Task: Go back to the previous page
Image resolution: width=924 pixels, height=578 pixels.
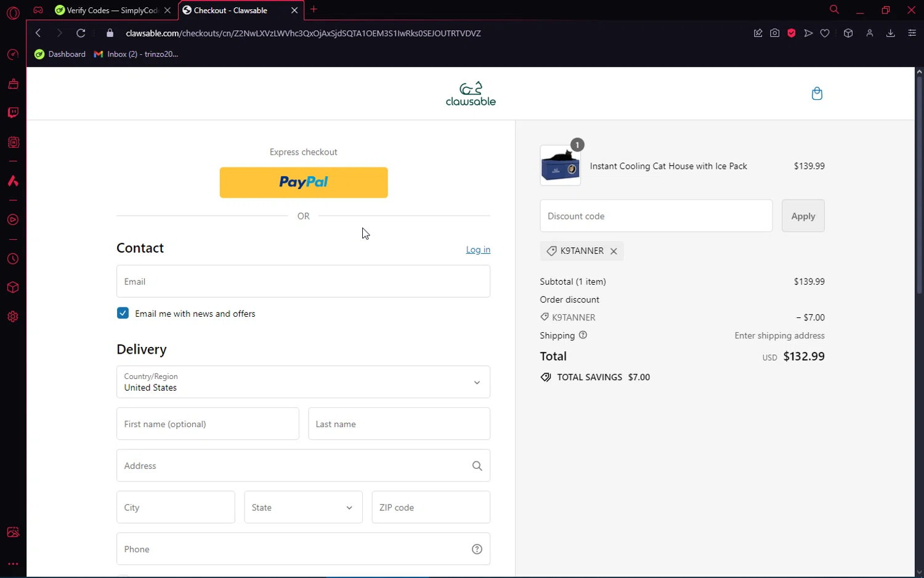Action: (x=38, y=33)
